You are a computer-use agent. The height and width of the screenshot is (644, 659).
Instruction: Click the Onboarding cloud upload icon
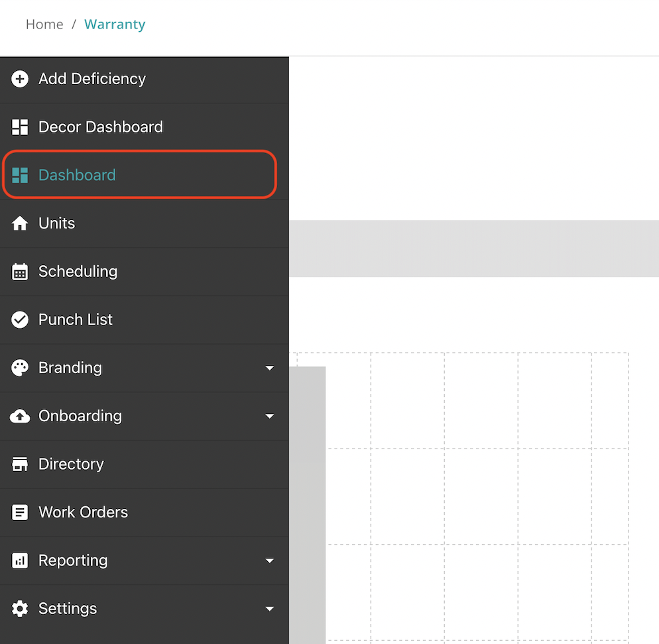click(20, 416)
